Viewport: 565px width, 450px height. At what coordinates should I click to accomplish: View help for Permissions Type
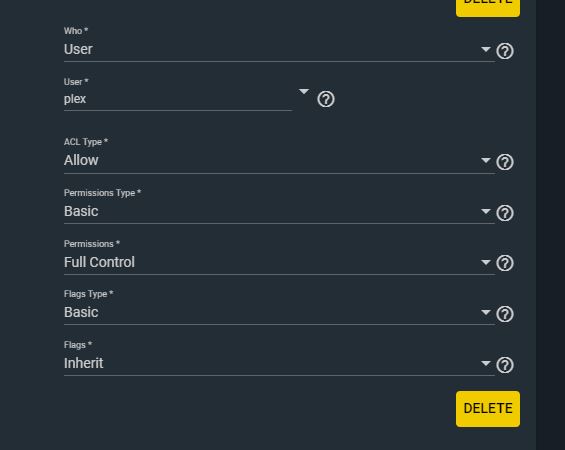(505, 213)
